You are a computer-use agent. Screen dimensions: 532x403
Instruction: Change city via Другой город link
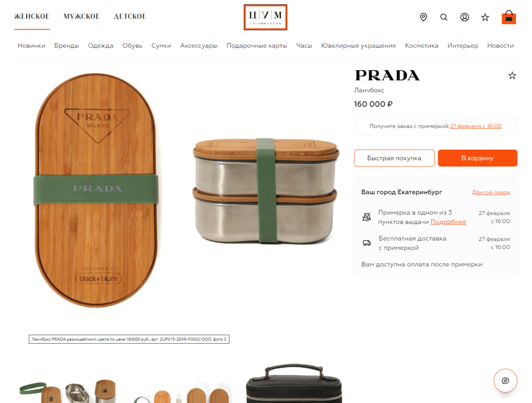pos(491,192)
